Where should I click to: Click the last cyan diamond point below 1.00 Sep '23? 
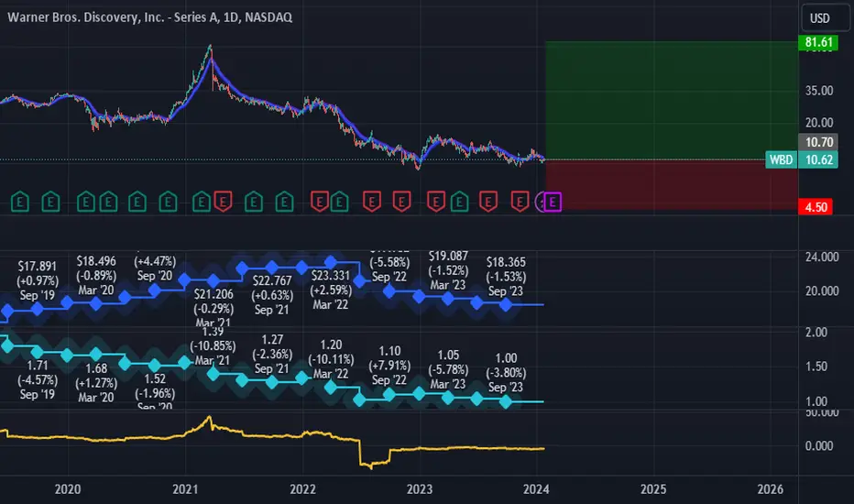pyautogui.click(x=506, y=401)
